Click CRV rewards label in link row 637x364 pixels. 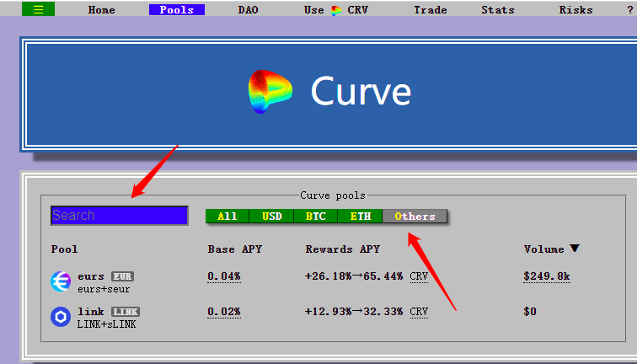pos(419,312)
